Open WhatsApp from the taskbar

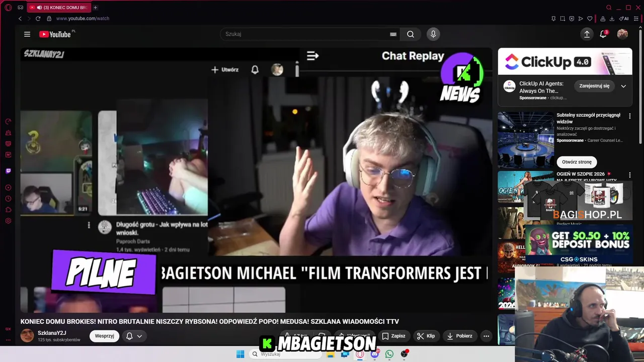click(x=389, y=354)
